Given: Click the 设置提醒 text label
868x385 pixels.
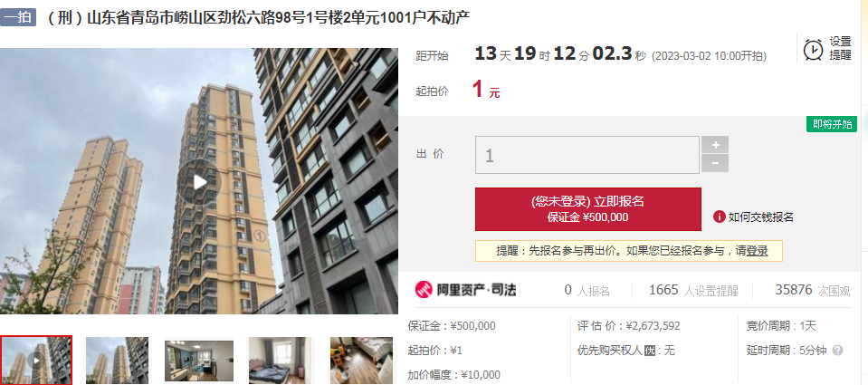Looking at the screenshot, I should 840,49.
